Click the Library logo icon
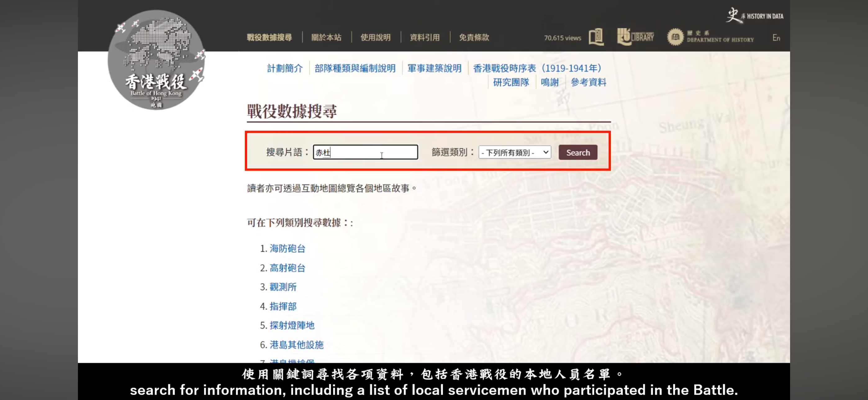This screenshot has height=400, width=868. pos(635,37)
